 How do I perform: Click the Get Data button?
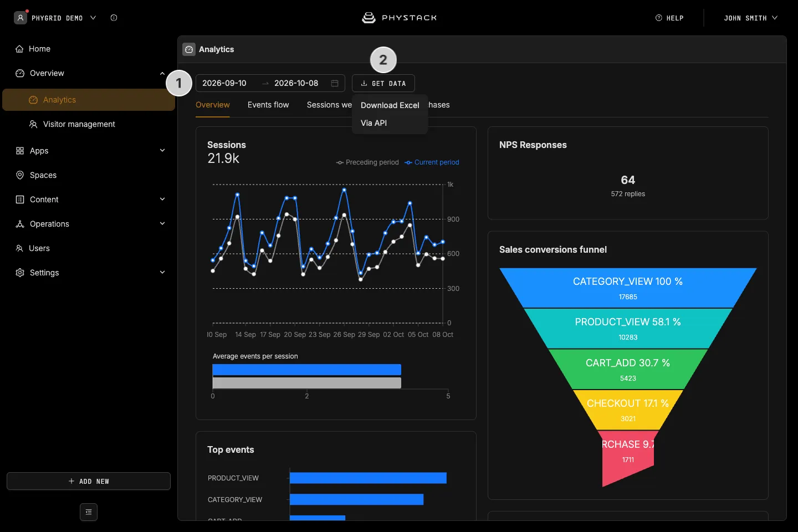tap(383, 83)
